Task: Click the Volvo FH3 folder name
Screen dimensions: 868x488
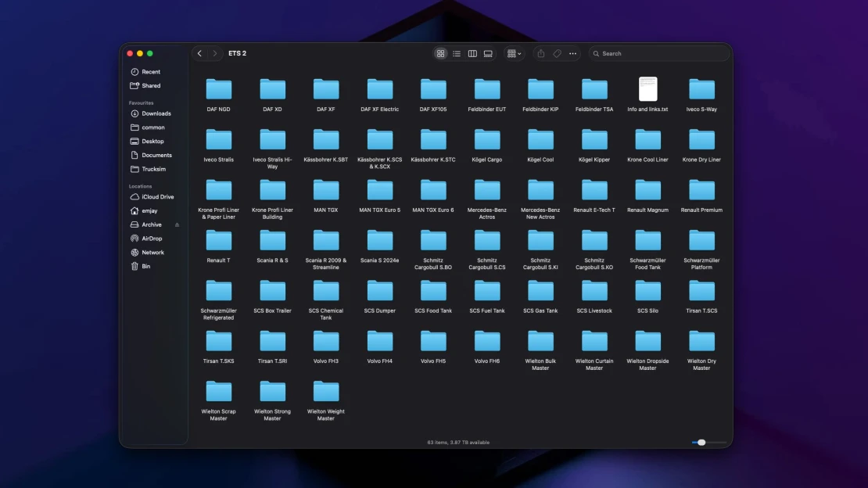Action: click(326, 361)
